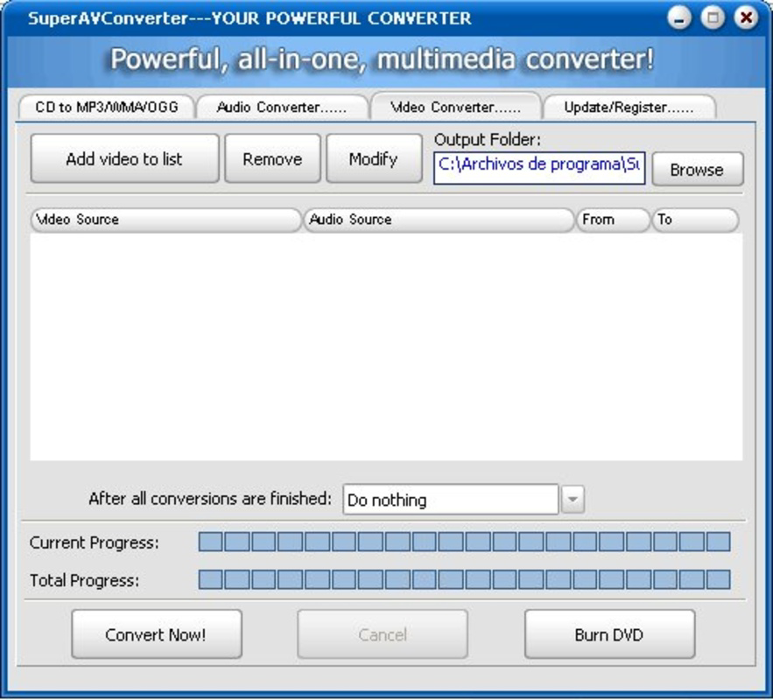
Task: Switch to CD to MP3/WMA/OGG tab
Action: [107, 107]
